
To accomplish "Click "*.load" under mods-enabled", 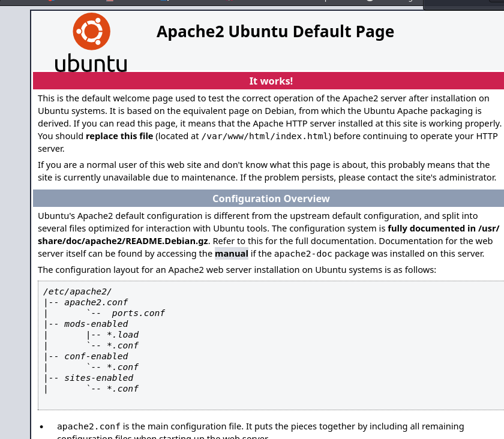I will point(122,335).
